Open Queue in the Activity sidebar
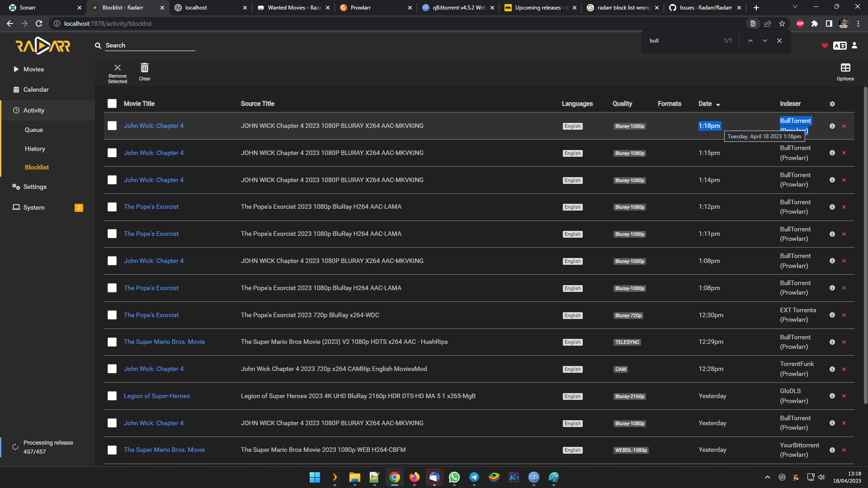Screen dimensions: 868x488 tap(34, 130)
